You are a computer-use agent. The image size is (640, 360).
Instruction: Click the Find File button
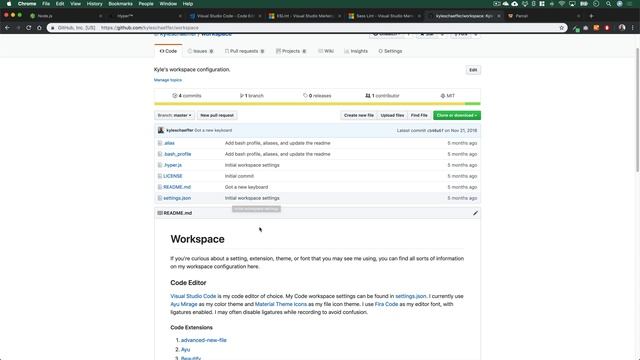(419, 116)
